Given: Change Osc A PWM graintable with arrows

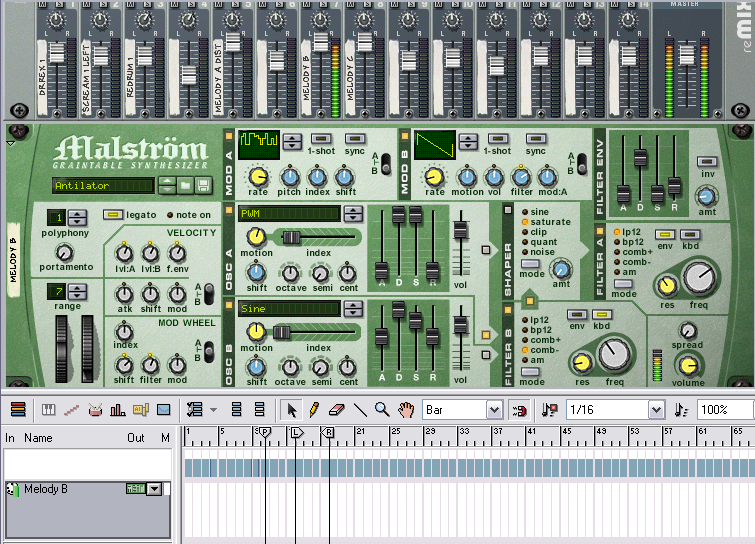Looking at the screenshot, I should [x=353, y=213].
